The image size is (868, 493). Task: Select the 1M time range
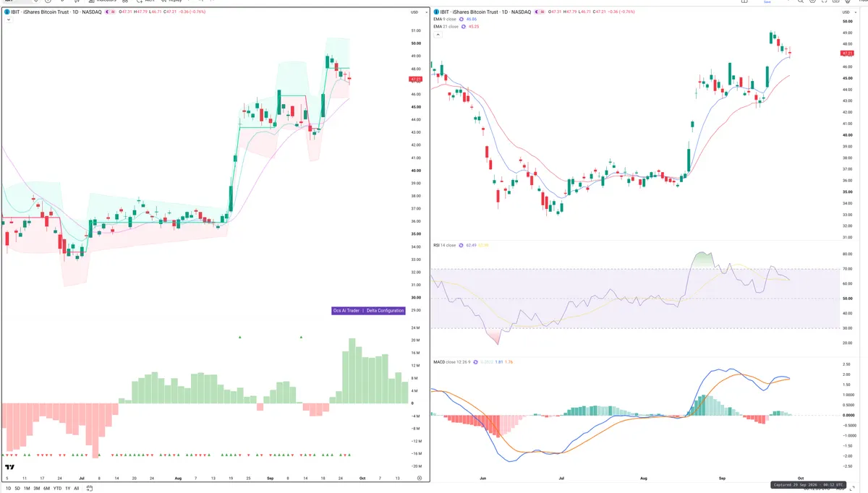(27, 489)
